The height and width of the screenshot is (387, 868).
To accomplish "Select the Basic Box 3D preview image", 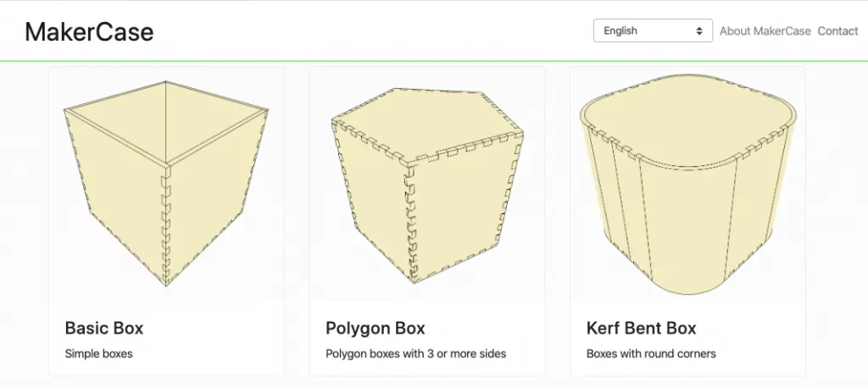I will point(166,184).
